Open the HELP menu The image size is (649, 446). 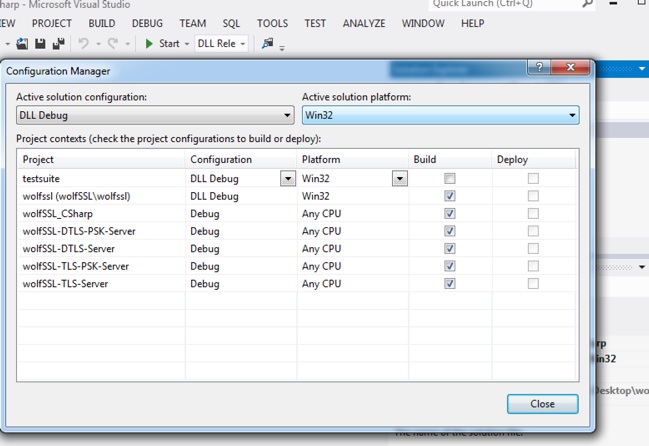(x=473, y=23)
